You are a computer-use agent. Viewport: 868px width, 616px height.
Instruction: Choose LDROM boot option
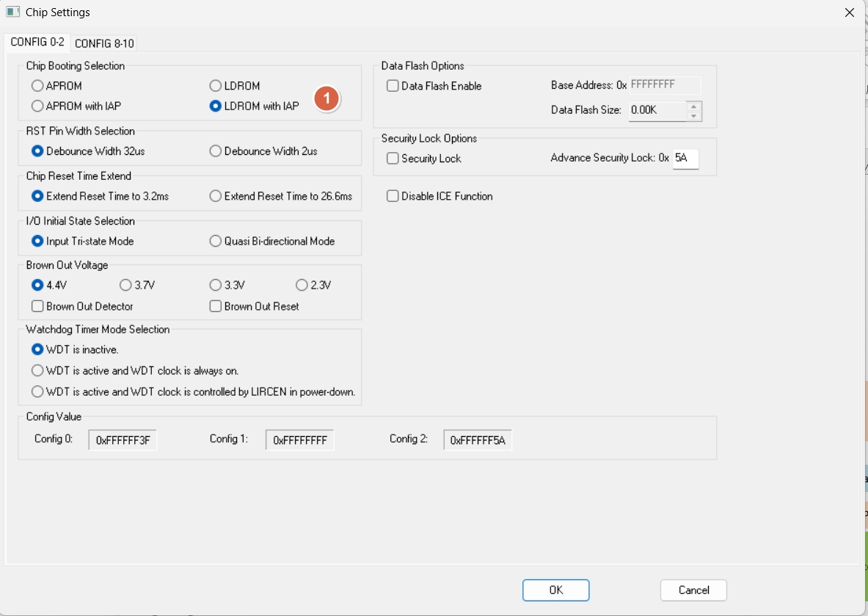point(216,86)
